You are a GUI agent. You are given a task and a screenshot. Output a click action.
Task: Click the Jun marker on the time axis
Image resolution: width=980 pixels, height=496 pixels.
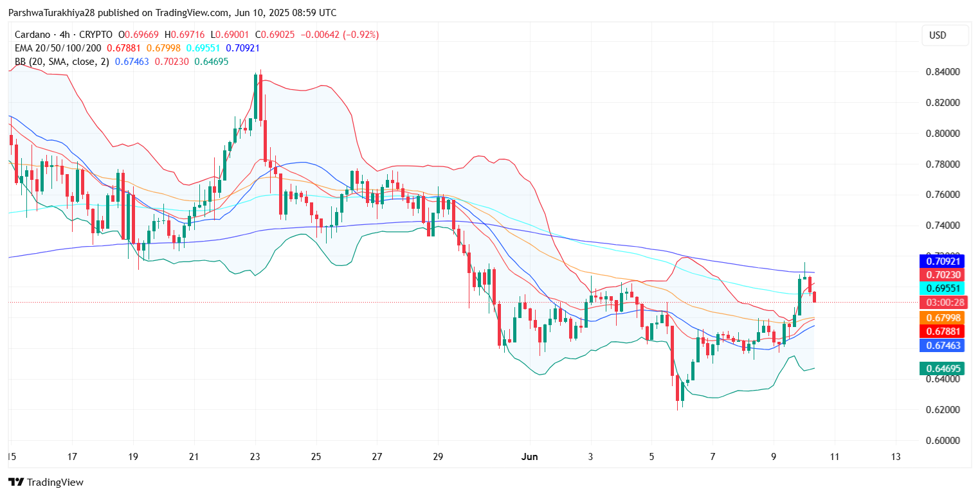point(529,457)
